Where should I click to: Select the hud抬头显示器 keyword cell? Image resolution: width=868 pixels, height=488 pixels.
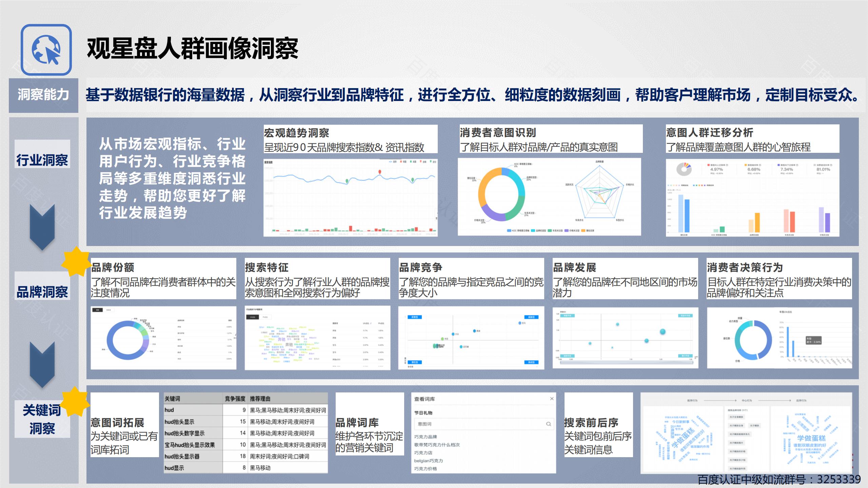pos(193,456)
